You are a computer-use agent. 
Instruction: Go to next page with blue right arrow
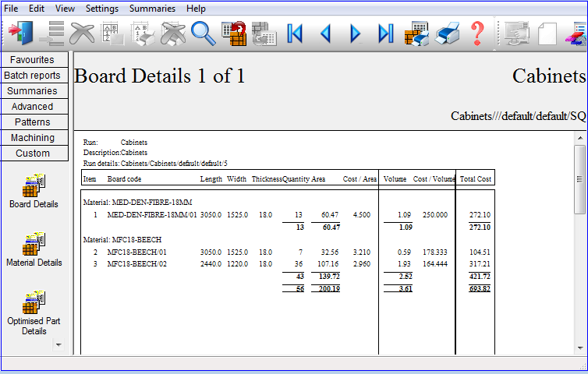pyautogui.click(x=355, y=34)
